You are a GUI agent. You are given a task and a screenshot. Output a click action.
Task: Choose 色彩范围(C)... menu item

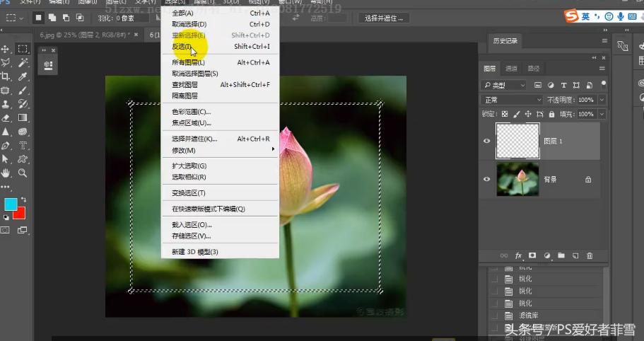pos(220,112)
